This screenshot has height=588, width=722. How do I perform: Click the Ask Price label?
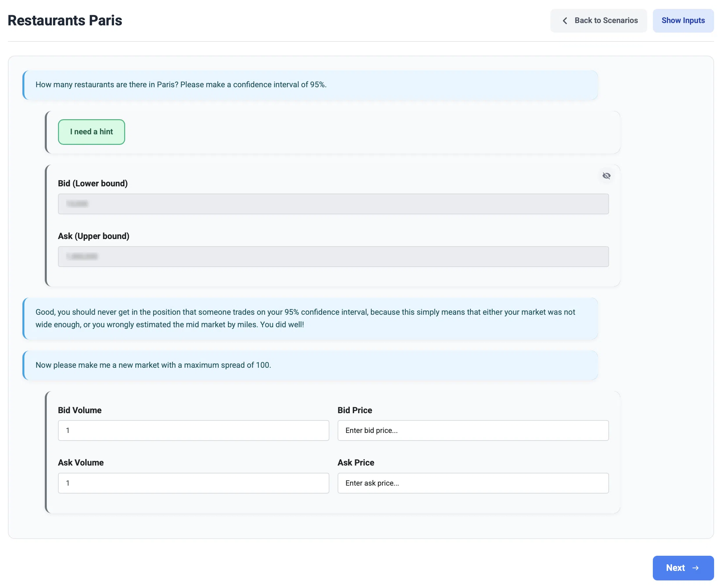[356, 462]
